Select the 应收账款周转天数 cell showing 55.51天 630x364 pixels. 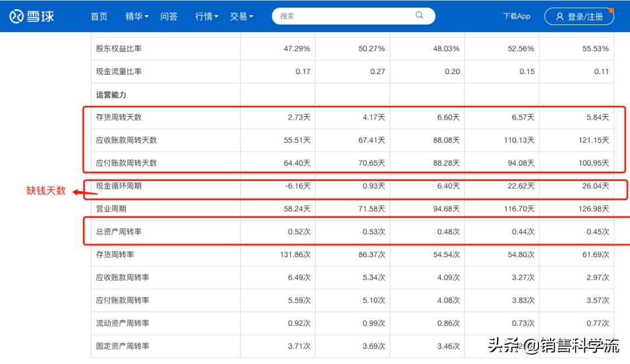click(297, 140)
